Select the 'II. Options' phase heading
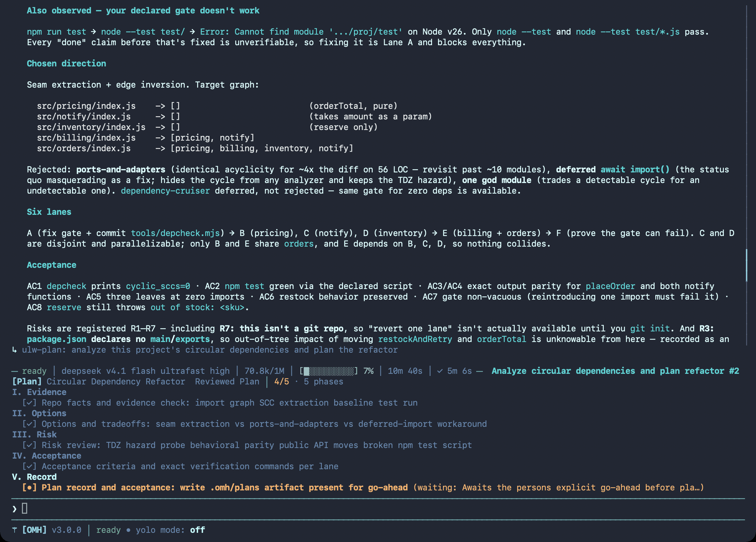This screenshot has height=542, width=756. click(x=39, y=413)
